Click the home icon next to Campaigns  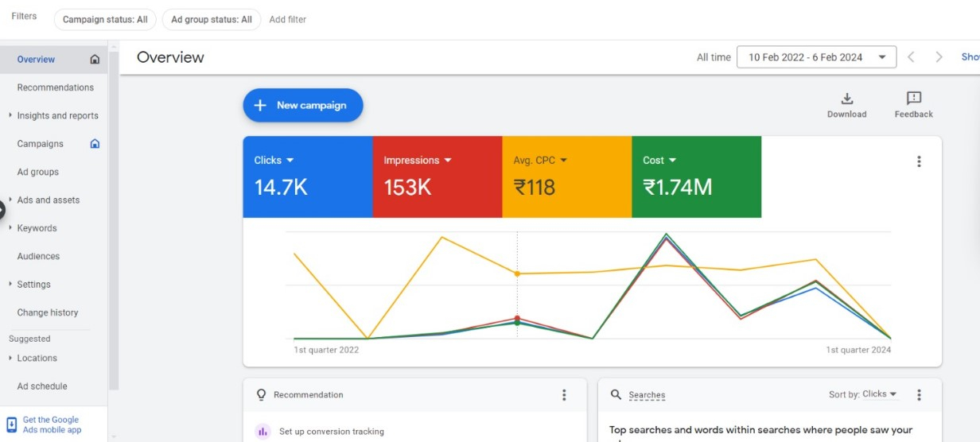(95, 144)
